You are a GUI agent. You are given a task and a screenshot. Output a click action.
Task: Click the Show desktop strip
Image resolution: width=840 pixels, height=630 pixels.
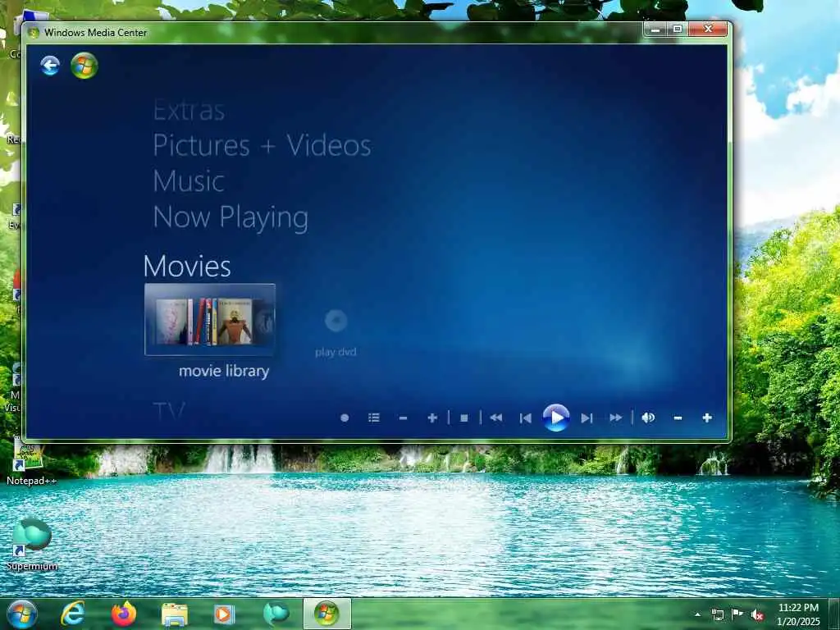[x=834, y=614]
